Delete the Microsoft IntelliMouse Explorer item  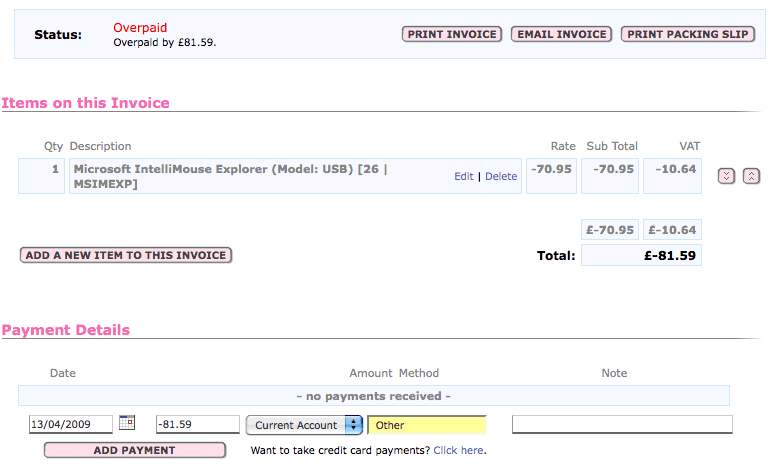click(x=501, y=176)
